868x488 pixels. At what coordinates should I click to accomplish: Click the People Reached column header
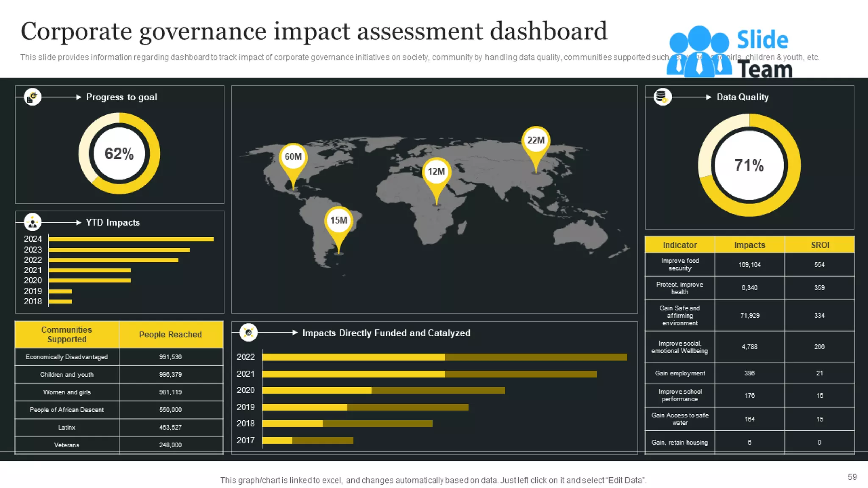170,334
